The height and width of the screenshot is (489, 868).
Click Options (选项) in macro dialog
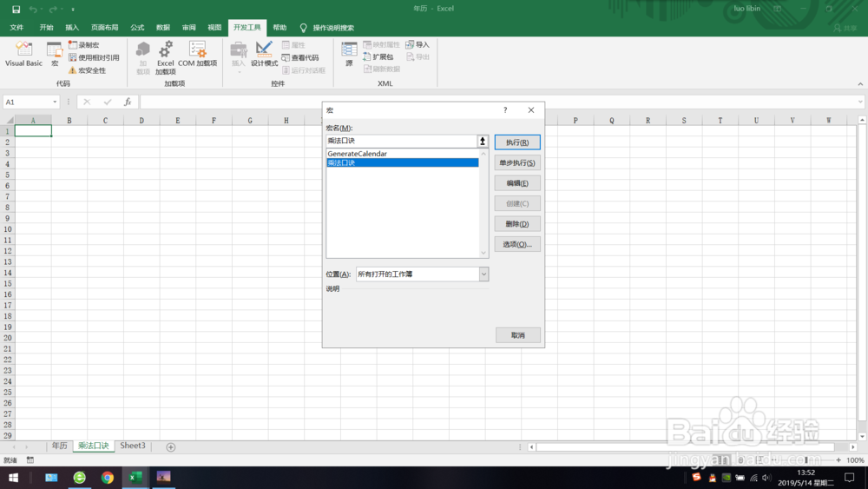tap(517, 244)
